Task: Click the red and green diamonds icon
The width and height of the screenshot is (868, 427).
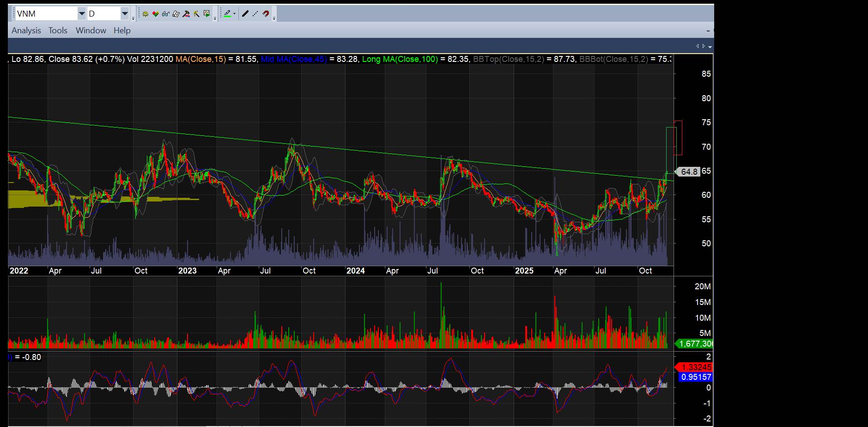Action: pyautogui.click(x=155, y=14)
